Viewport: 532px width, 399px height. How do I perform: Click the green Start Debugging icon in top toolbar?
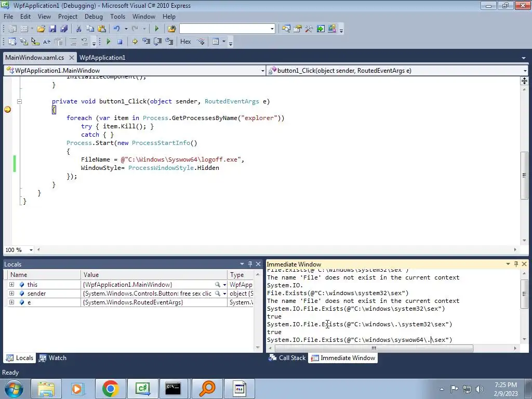tap(156, 29)
